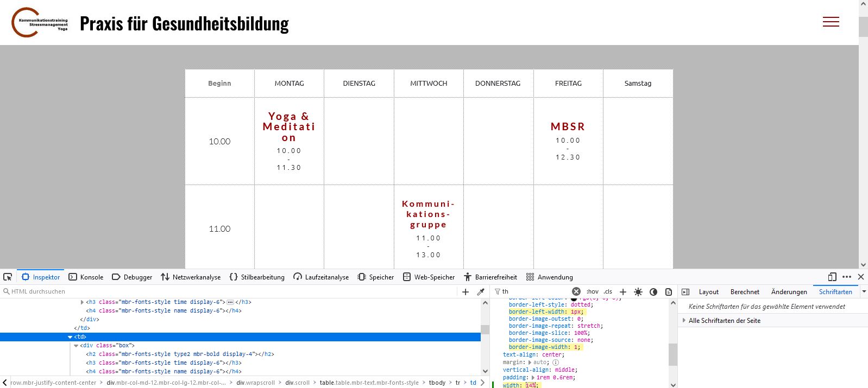The width and height of the screenshot is (868, 388).
Task: Add a new CSS rule
Action: [x=623, y=291]
